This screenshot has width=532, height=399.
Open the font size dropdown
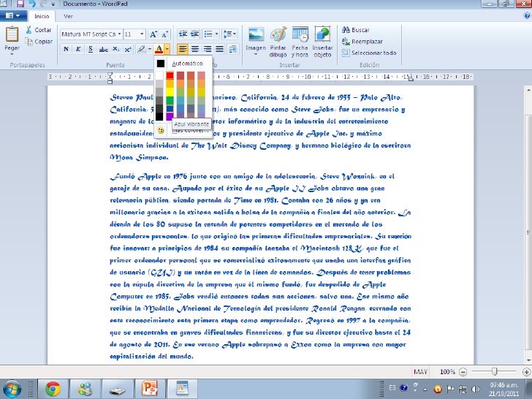coord(142,34)
